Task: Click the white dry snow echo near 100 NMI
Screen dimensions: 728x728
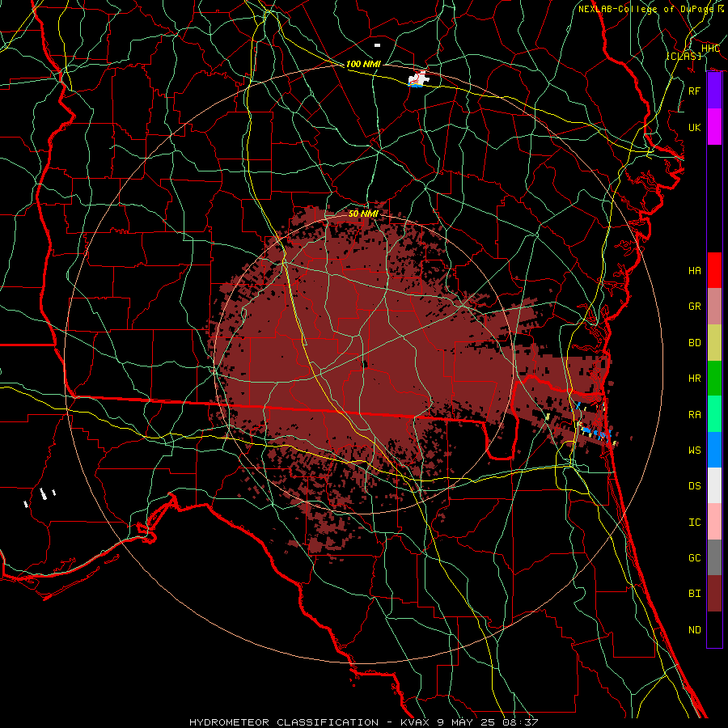Action: 419,79
